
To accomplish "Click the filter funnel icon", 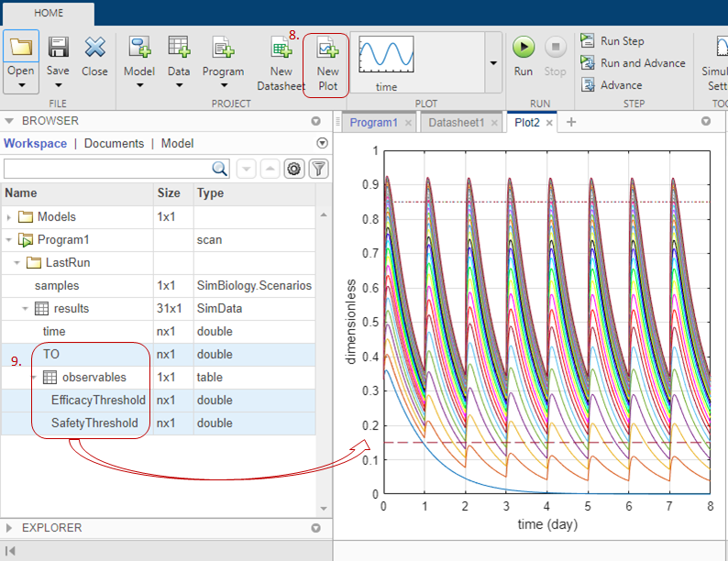I will click(318, 169).
